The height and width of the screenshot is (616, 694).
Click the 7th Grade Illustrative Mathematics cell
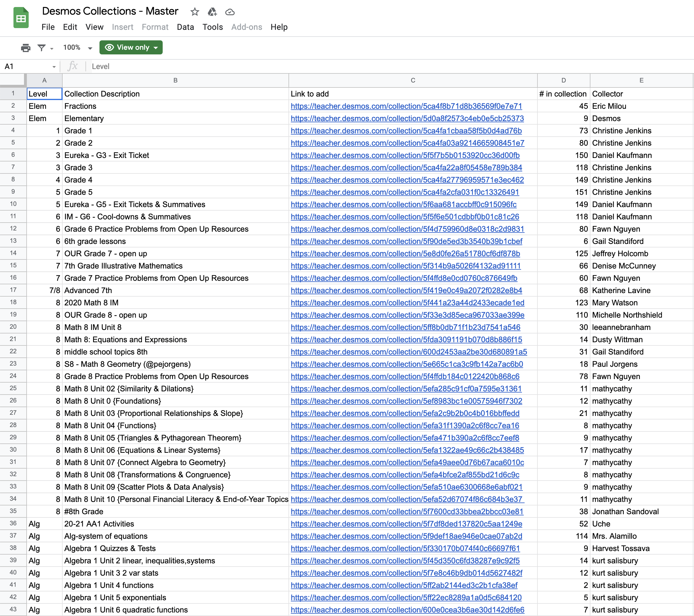point(176,266)
